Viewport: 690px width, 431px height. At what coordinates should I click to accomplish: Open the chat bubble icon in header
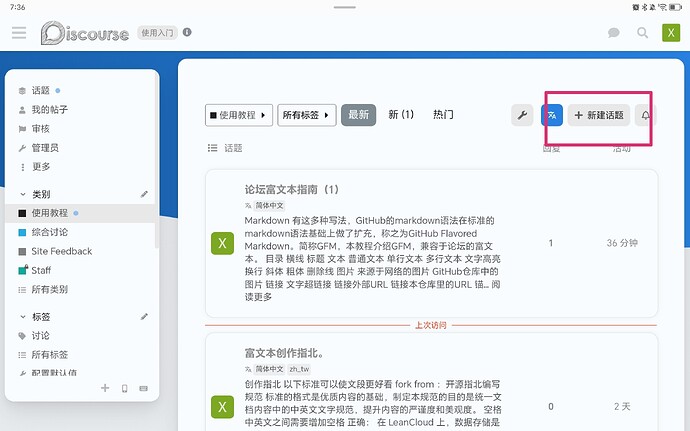coord(613,33)
